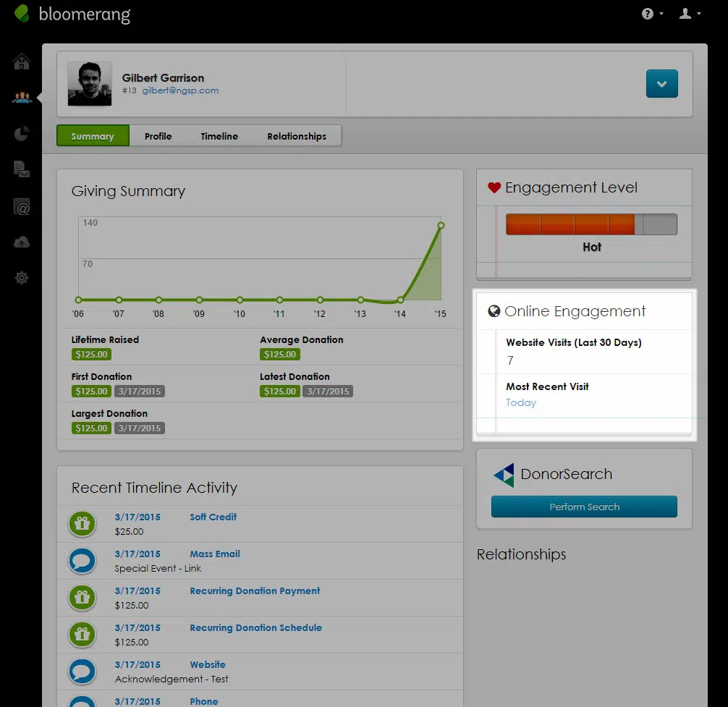
Task: Open the Reports pie chart icon
Action: pos(22,134)
